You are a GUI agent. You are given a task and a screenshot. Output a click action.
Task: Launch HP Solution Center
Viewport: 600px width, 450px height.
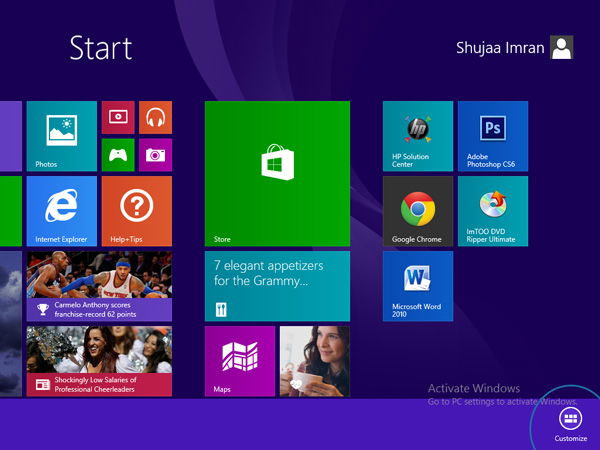point(418,136)
